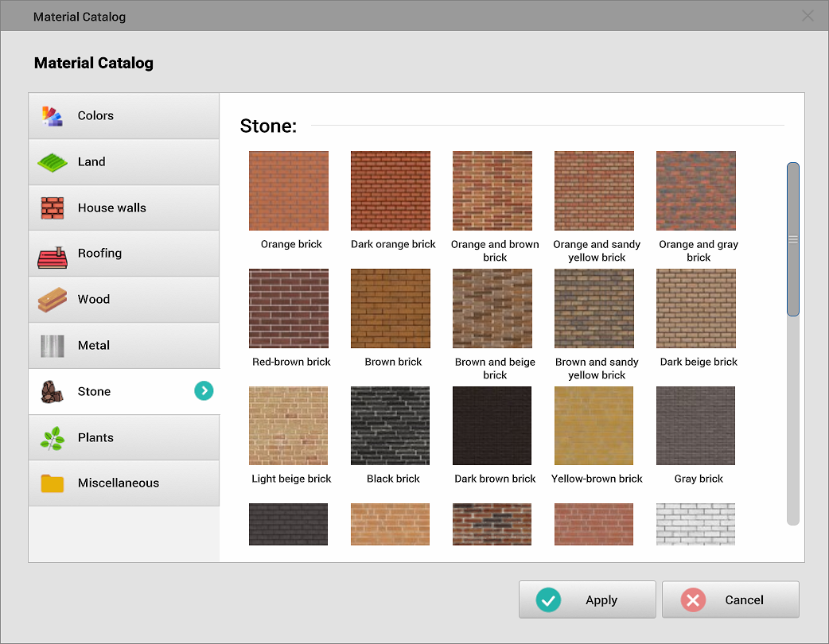Open the Miscellaneous folder icon
This screenshot has width=829, height=644.
(x=52, y=483)
